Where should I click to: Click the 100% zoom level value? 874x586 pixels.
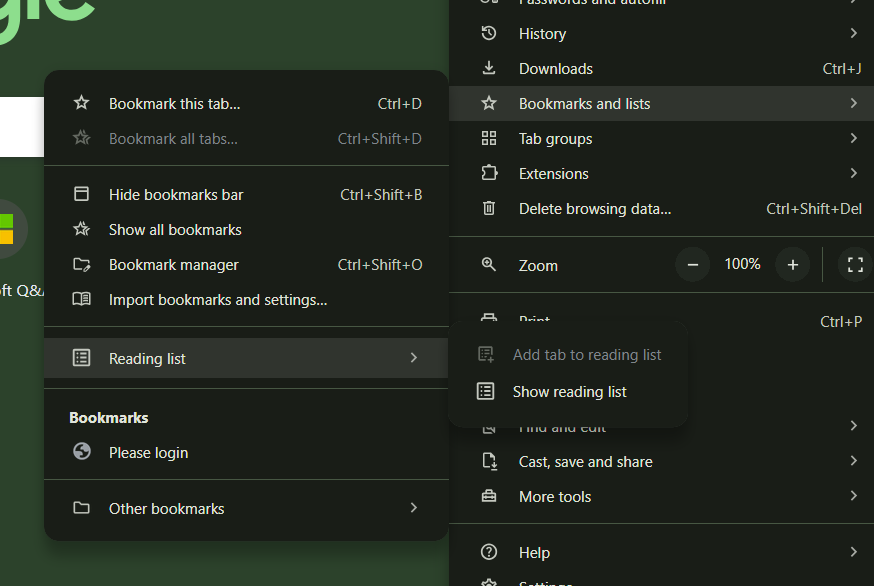point(742,264)
